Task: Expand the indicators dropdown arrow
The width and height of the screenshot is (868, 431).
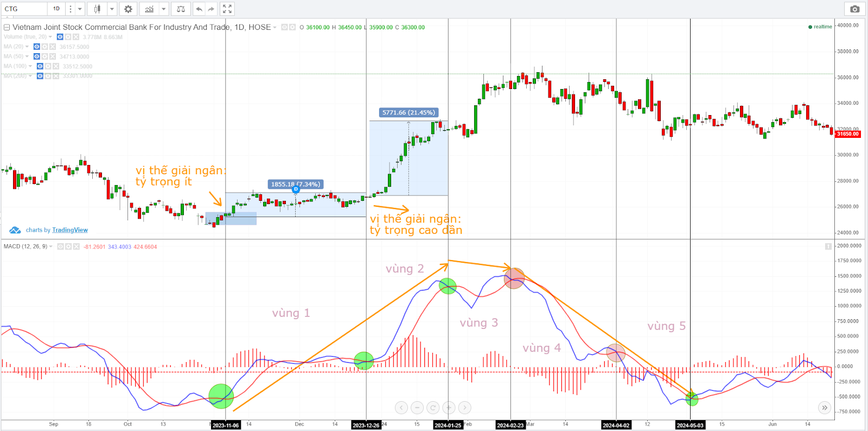Action: tap(164, 9)
